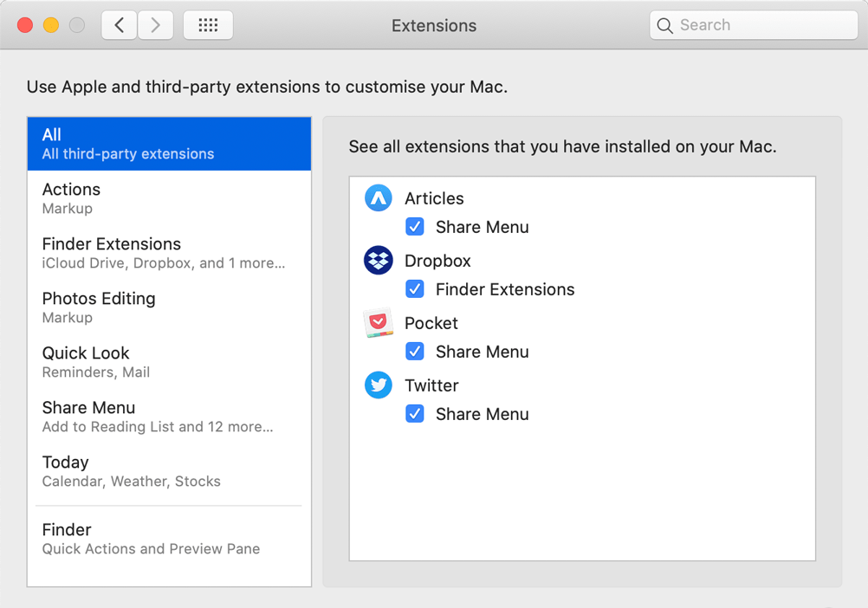Disable Share Menu for Twitter
Image resolution: width=868 pixels, height=608 pixels.
(x=415, y=413)
